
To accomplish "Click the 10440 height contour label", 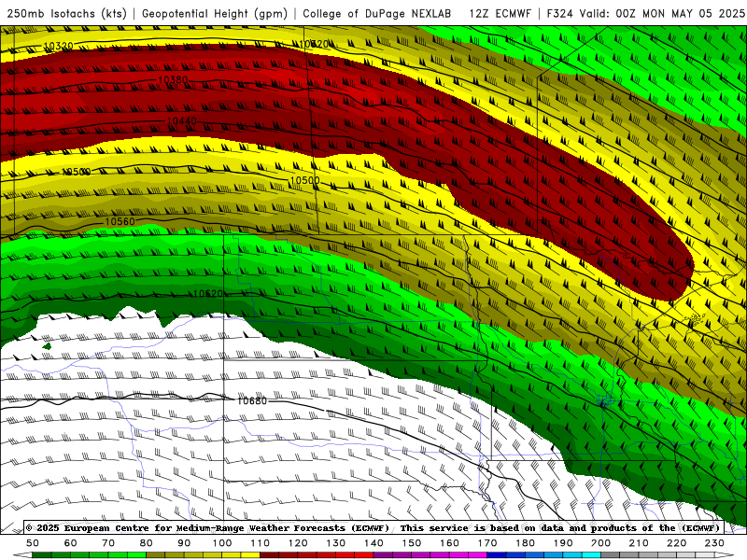I will [x=181, y=121].
